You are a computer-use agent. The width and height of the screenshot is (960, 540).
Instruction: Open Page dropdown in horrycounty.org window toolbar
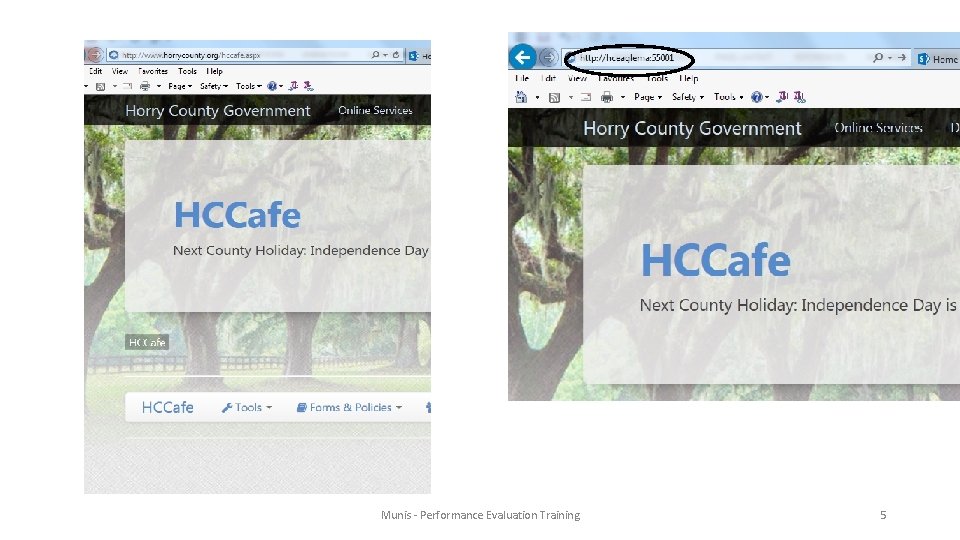pyautogui.click(x=180, y=86)
